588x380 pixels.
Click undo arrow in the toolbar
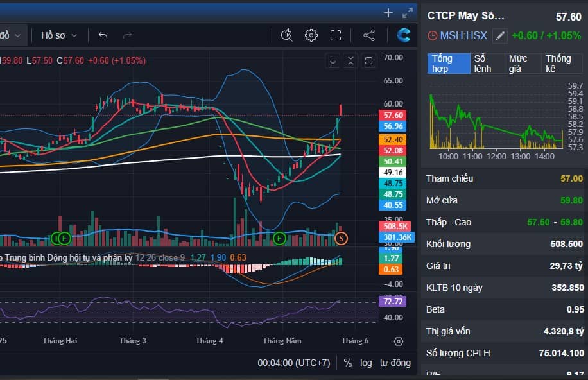pos(101,35)
